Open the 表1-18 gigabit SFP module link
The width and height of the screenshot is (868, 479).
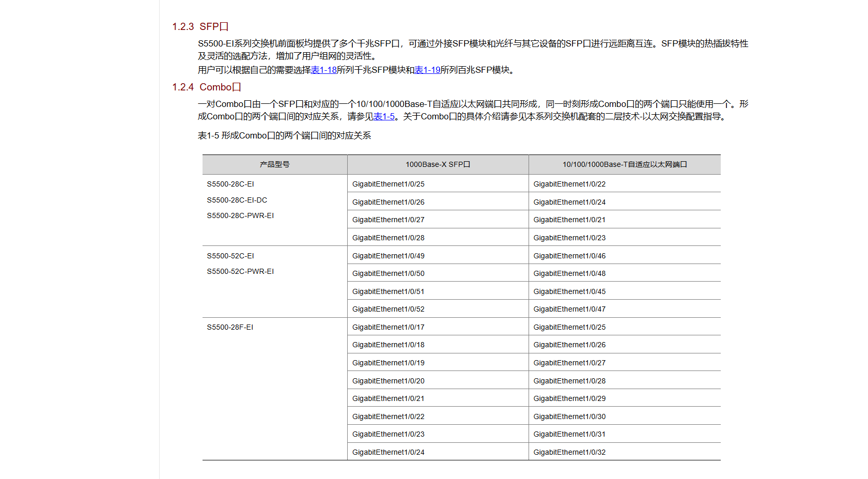point(323,70)
